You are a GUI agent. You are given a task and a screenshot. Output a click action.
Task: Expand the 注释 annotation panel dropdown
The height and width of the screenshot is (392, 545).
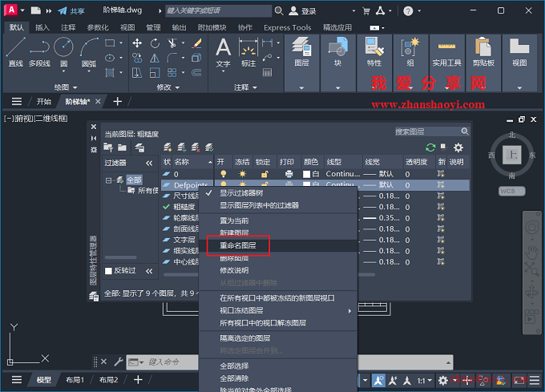point(245,87)
